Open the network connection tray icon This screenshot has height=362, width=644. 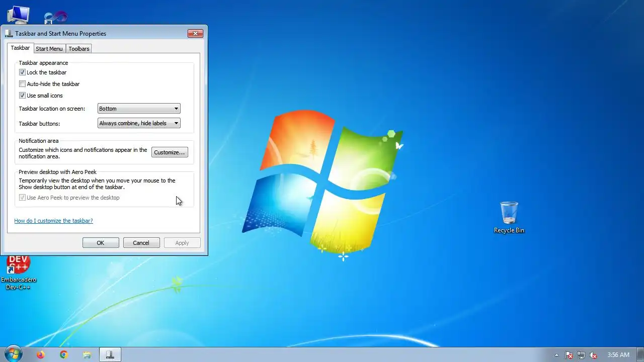581,355
